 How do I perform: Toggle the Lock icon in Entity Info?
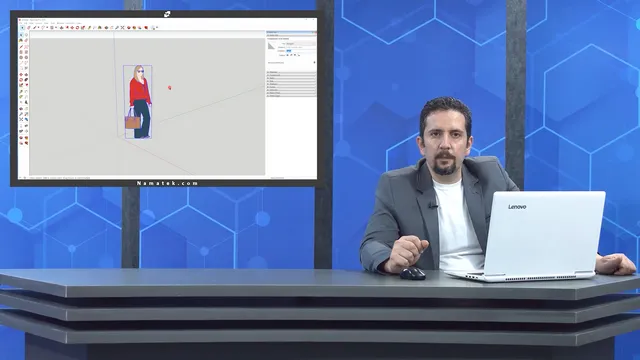point(291,55)
